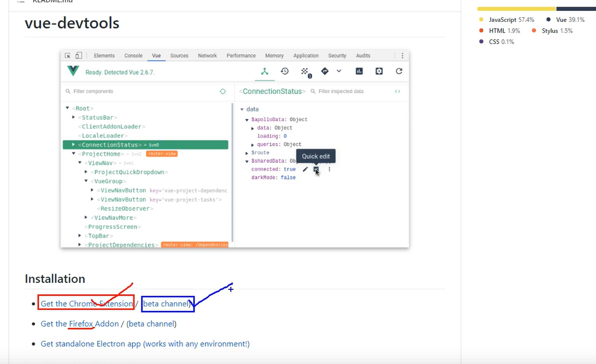
Task: Open the three-dot menu on connected row
Action: point(329,170)
